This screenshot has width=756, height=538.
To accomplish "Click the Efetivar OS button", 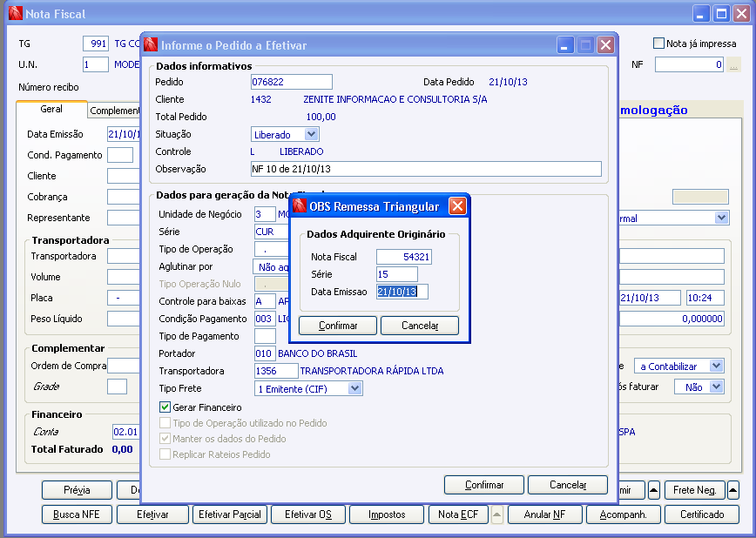I will pos(308,514).
